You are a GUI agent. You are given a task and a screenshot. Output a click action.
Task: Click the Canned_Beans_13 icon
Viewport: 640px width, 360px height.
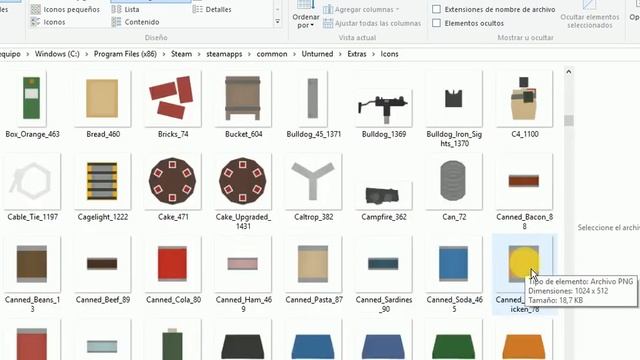32,264
